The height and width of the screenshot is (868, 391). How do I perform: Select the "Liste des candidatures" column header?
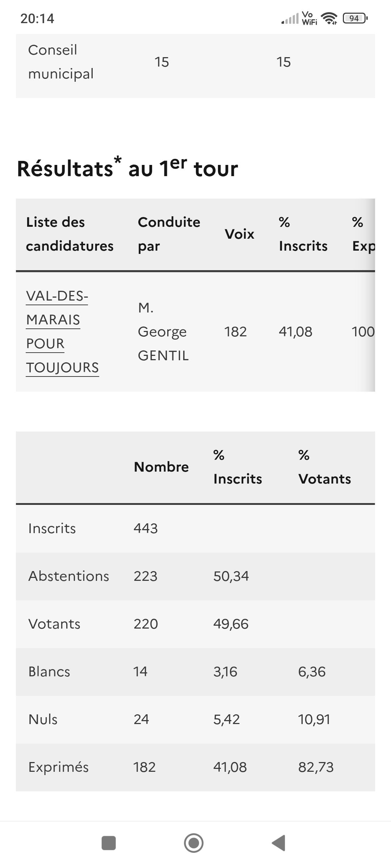(x=70, y=234)
